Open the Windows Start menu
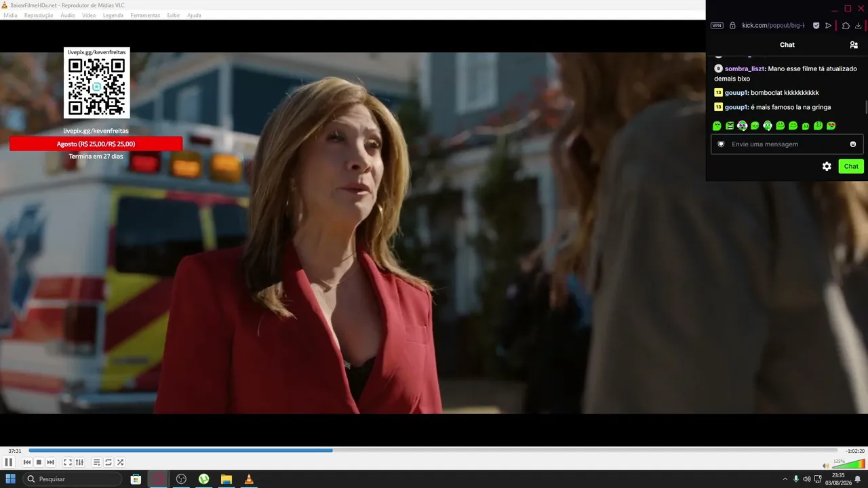Screen dimensions: 868x488 click(10, 479)
